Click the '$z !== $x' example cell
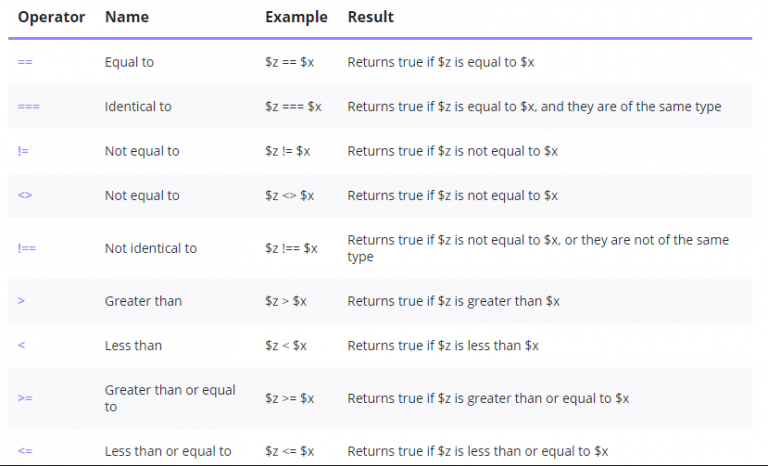The image size is (768, 466). click(x=291, y=248)
